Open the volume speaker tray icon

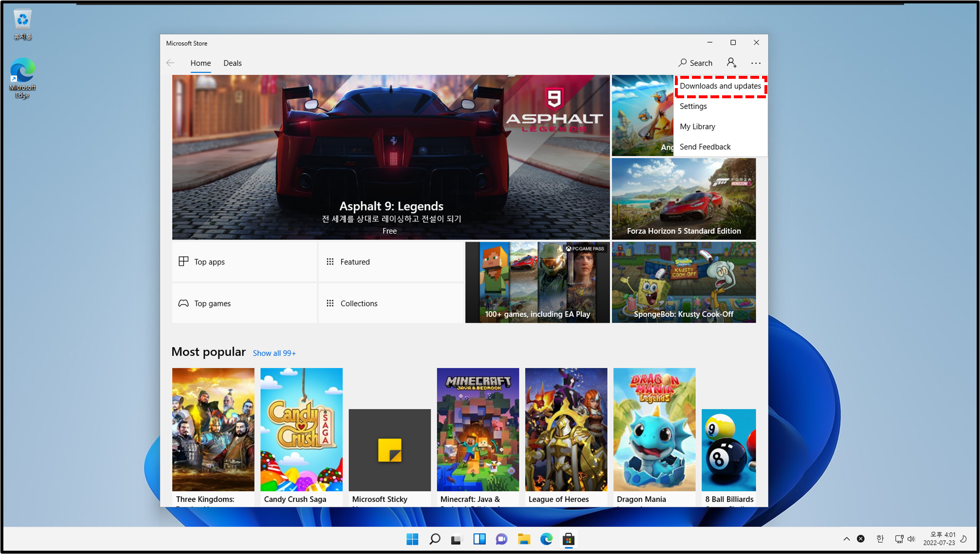911,539
